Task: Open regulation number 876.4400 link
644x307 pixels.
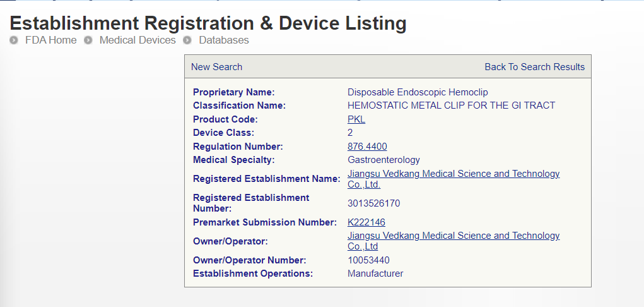Action: pyautogui.click(x=367, y=147)
